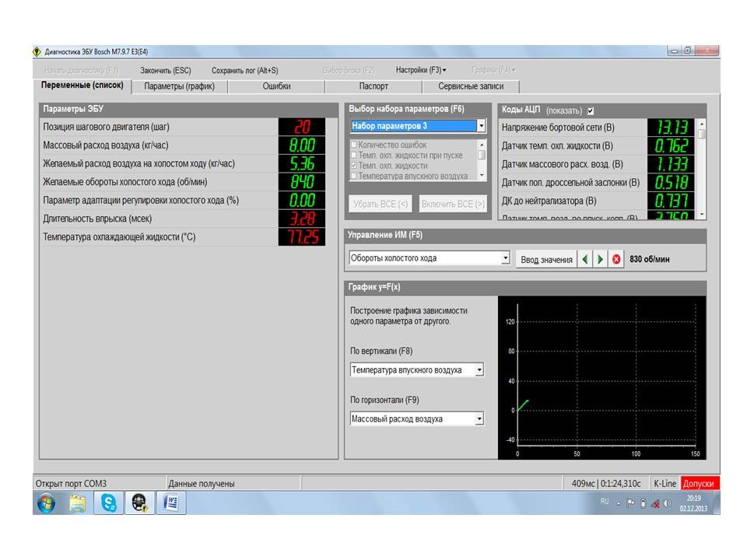Click the Ввод значения button

point(546,260)
